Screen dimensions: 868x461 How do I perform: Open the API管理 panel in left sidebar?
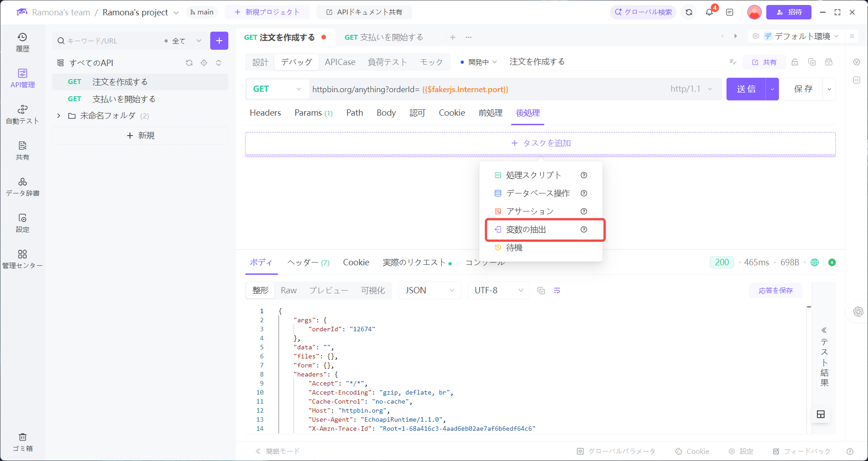click(x=23, y=77)
